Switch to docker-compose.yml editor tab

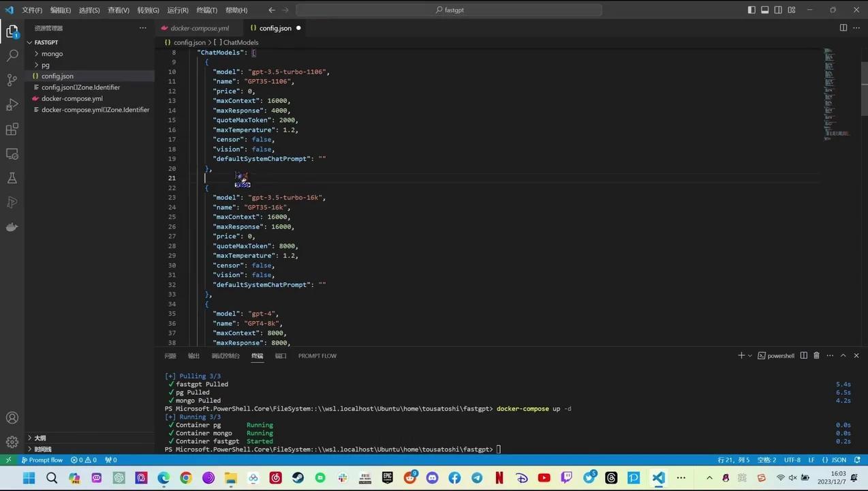click(199, 28)
